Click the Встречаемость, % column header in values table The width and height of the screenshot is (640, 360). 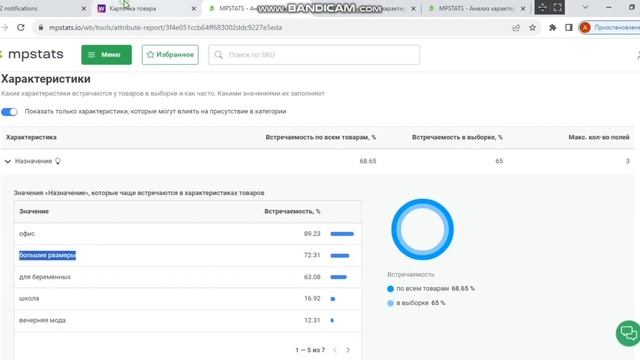(292, 211)
